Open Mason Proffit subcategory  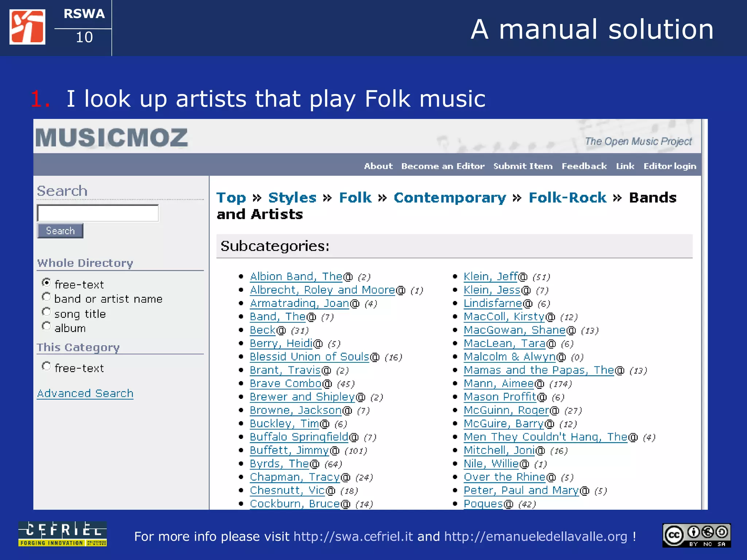point(500,397)
